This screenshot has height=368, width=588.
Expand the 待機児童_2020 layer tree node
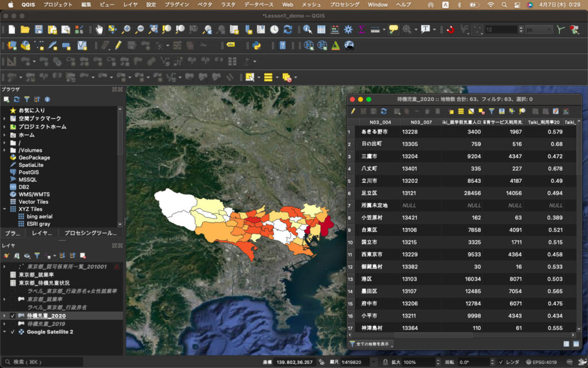point(5,316)
